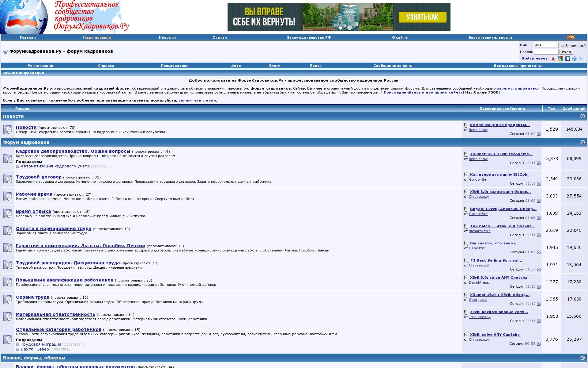The width and height of the screenshot is (588, 368).
Task: Open Автоматизация кадрового учета subforum
Action: click(x=55, y=166)
